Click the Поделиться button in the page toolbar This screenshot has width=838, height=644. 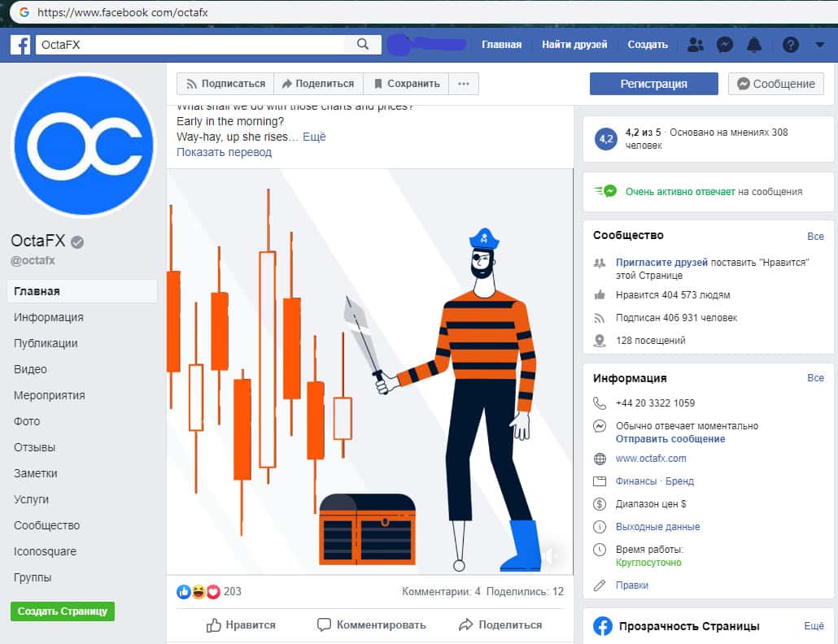coord(319,84)
